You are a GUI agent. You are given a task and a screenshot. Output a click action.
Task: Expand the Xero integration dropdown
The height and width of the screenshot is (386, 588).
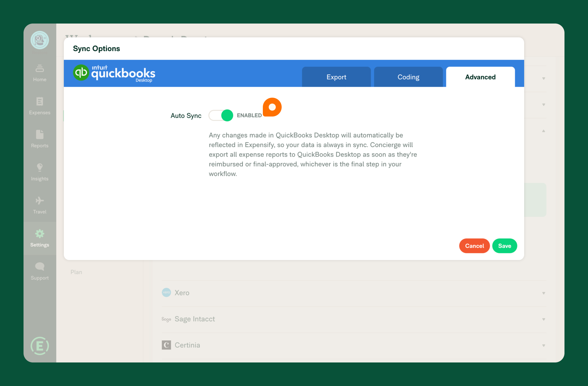click(x=544, y=292)
